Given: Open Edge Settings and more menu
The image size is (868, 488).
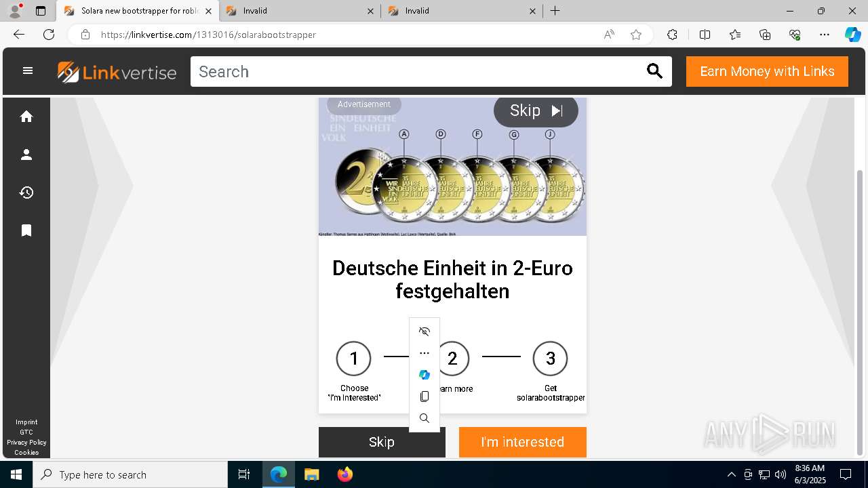Looking at the screenshot, I should click(825, 35).
